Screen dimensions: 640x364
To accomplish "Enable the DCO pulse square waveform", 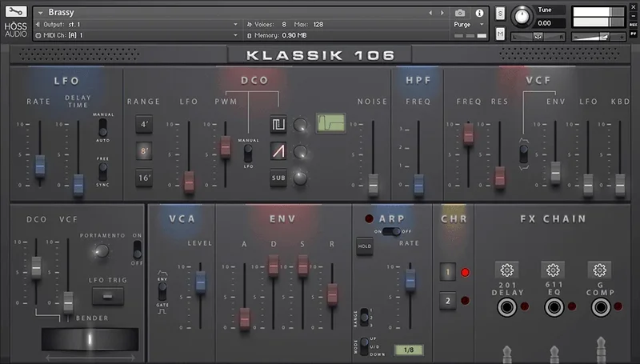I will click(278, 124).
